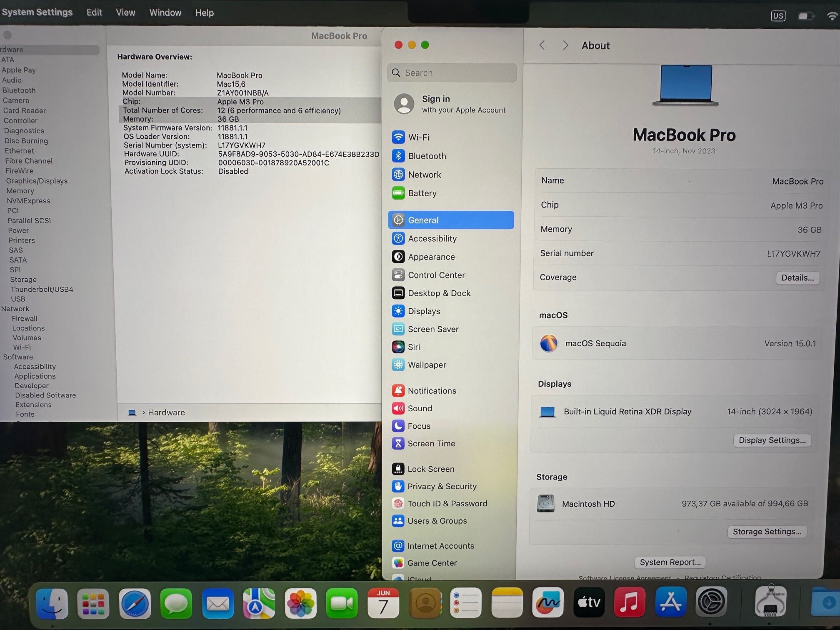Open Display Settings from About page

click(772, 440)
